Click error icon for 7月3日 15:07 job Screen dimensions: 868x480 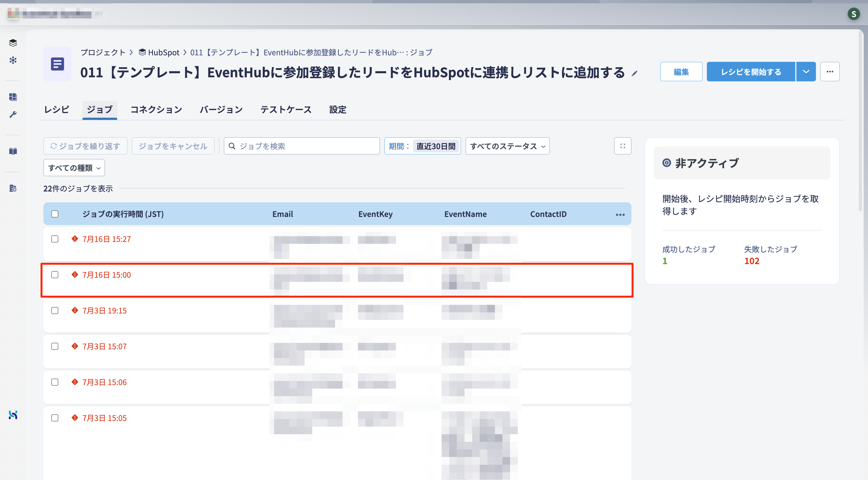coord(75,346)
